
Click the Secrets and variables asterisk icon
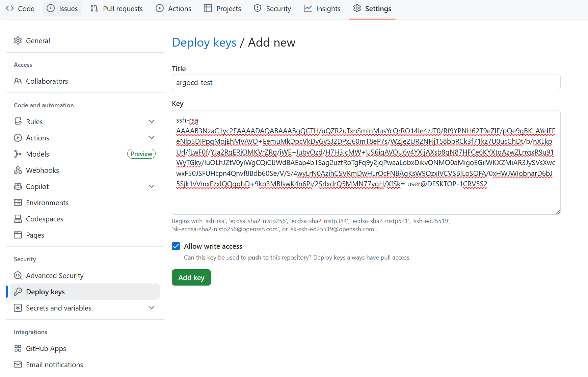click(x=18, y=308)
